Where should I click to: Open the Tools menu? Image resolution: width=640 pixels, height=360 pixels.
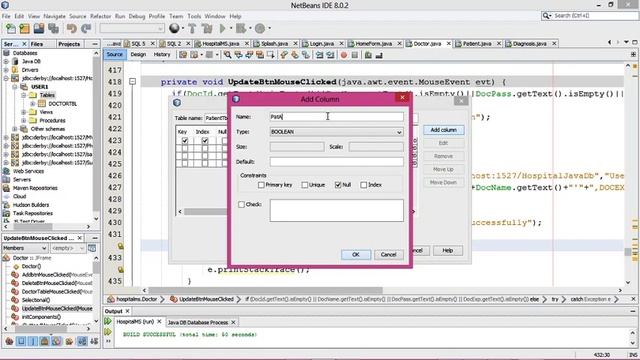tap(194, 16)
